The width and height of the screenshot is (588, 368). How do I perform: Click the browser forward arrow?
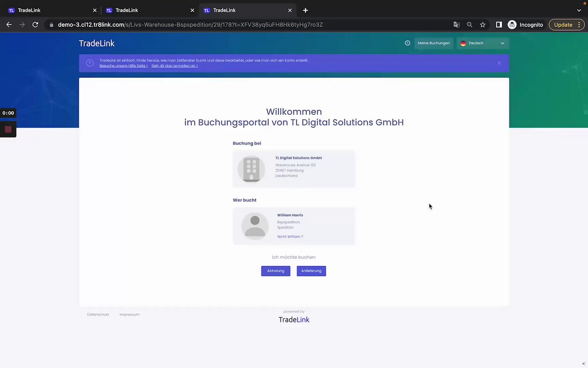22,25
